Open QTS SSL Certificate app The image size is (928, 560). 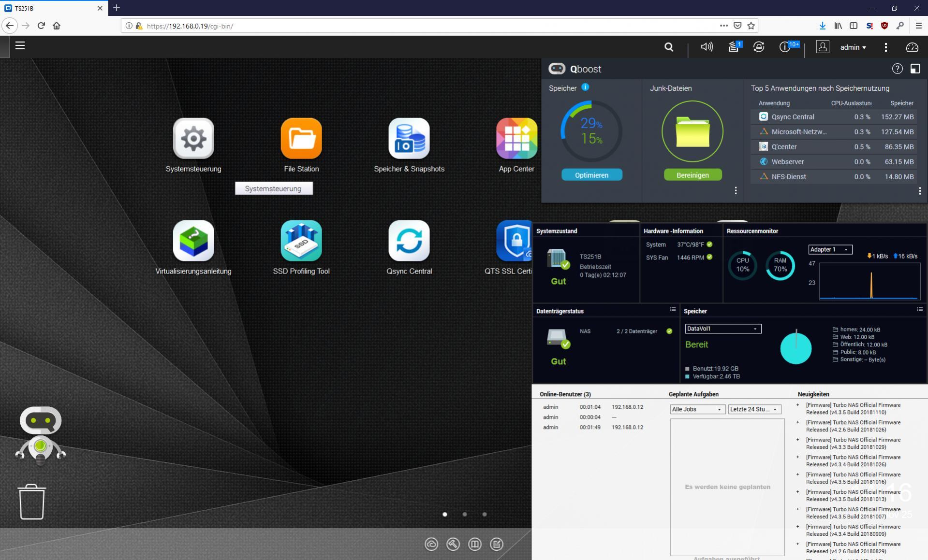coord(514,241)
